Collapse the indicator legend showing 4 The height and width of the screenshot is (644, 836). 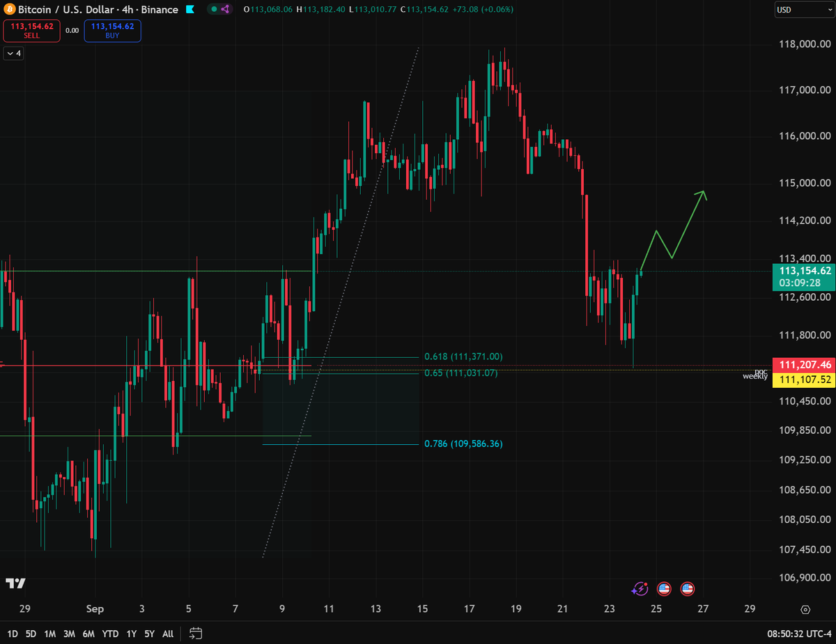[x=14, y=53]
